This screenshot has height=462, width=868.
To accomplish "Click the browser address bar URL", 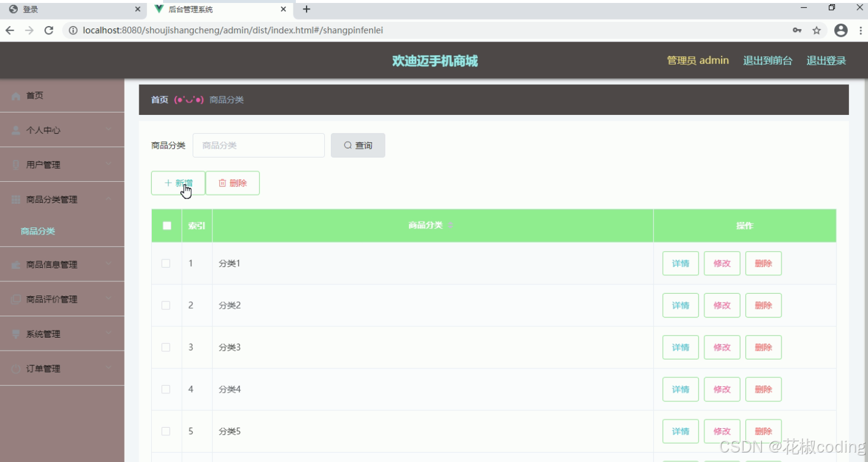I will 233,30.
